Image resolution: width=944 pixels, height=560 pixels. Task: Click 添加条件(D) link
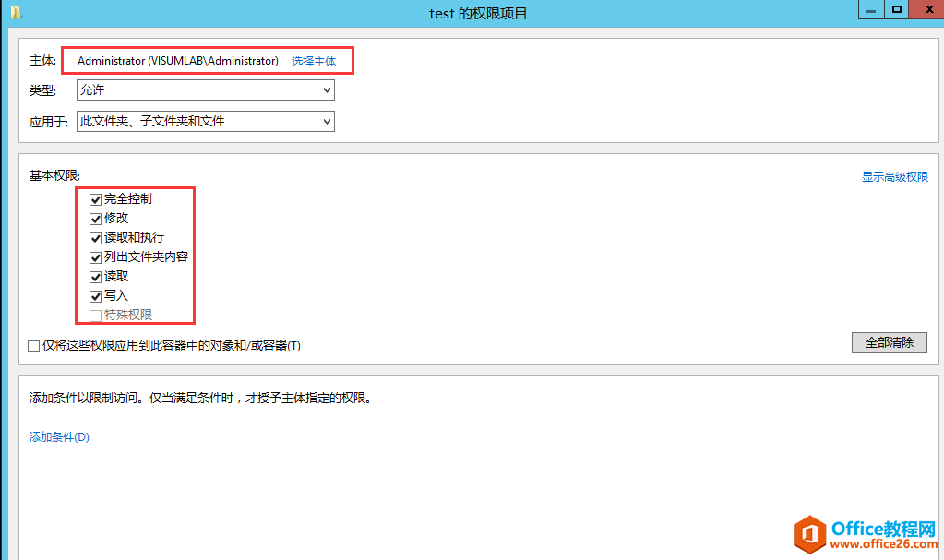tap(59, 437)
